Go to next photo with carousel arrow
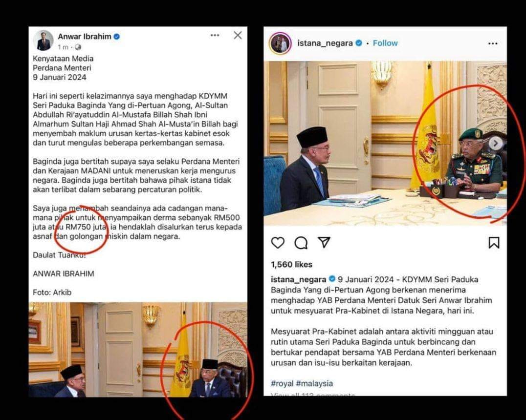Screen dimensions: 526x420 [495, 144]
